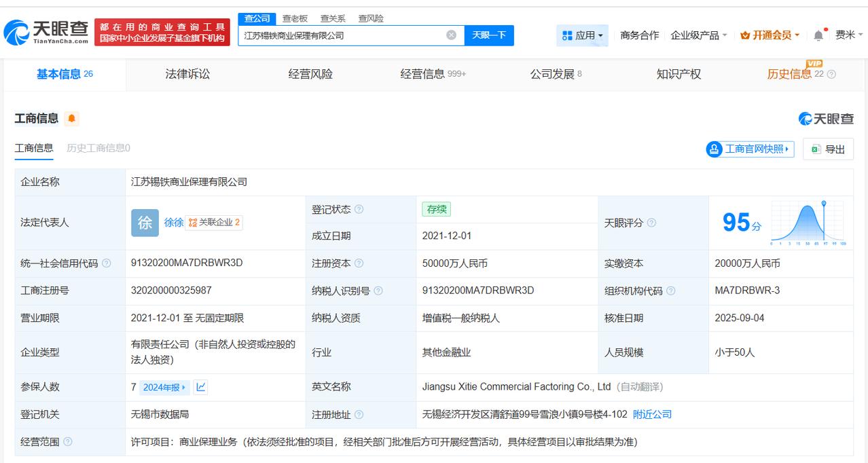Select the credit code 91320200MA7DRBWR3D in 统一社会信用代码 row
The height and width of the screenshot is (463, 868).
tap(187, 263)
